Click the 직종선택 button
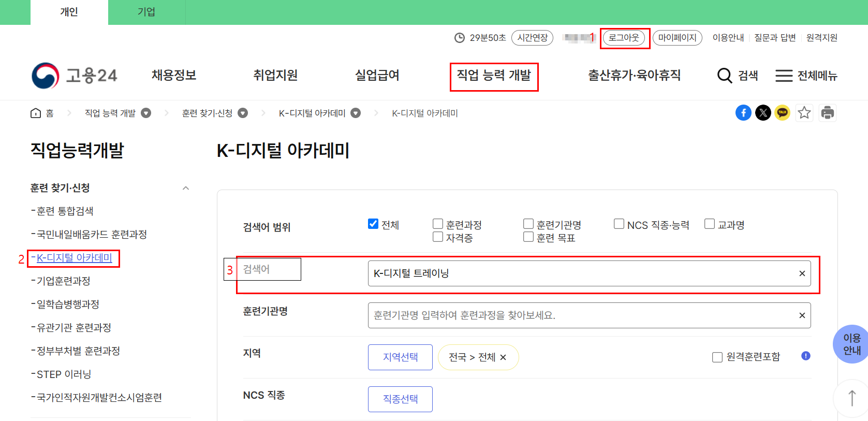This screenshot has width=868, height=421. point(400,399)
